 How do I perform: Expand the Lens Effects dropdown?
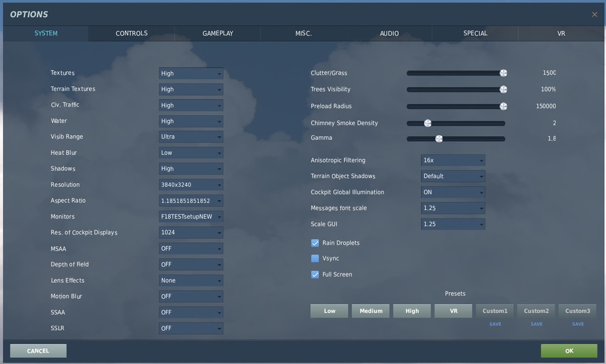[191, 280]
